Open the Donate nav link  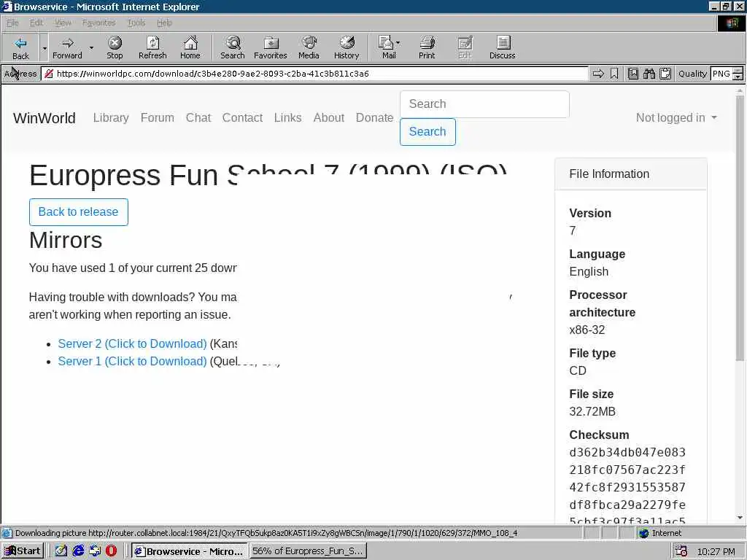coord(374,117)
